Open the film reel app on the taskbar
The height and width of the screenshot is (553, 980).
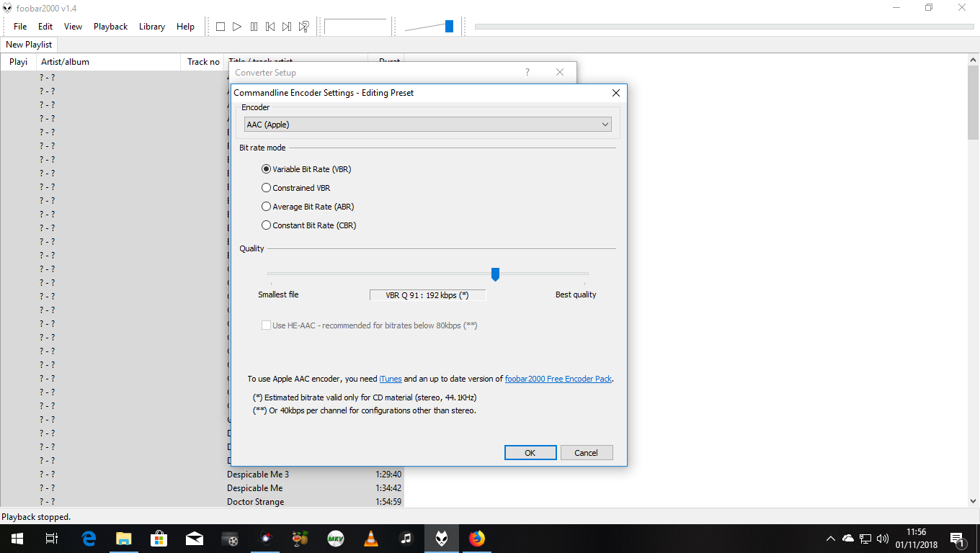pyautogui.click(x=230, y=538)
